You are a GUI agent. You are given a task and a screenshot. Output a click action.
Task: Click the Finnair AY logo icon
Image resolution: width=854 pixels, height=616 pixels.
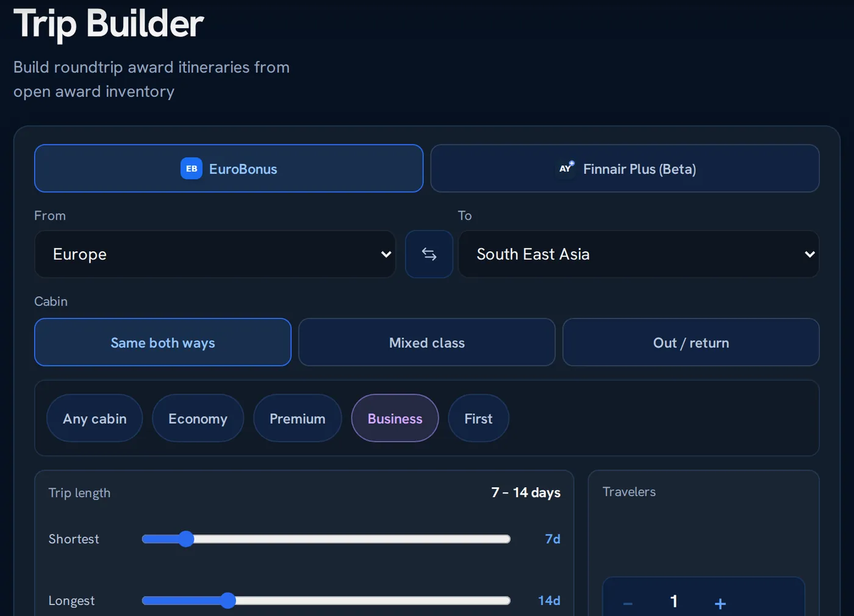pos(566,168)
